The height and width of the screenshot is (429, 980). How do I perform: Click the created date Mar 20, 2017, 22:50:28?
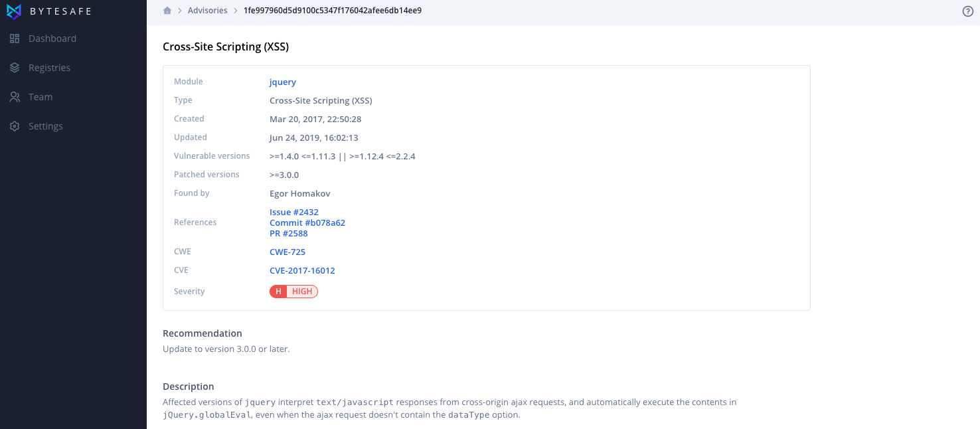coord(315,120)
